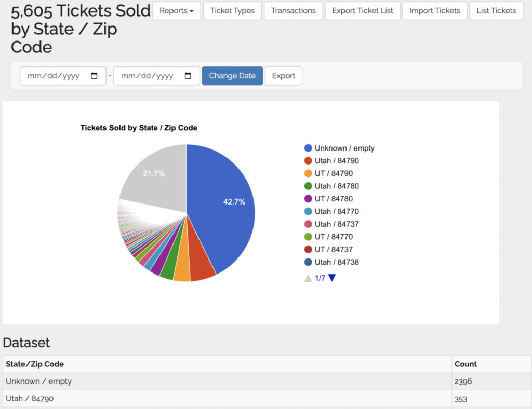This screenshot has width=532, height=409.
Task: Click the blue Unknown / empty legend dot
Action: 308,148
